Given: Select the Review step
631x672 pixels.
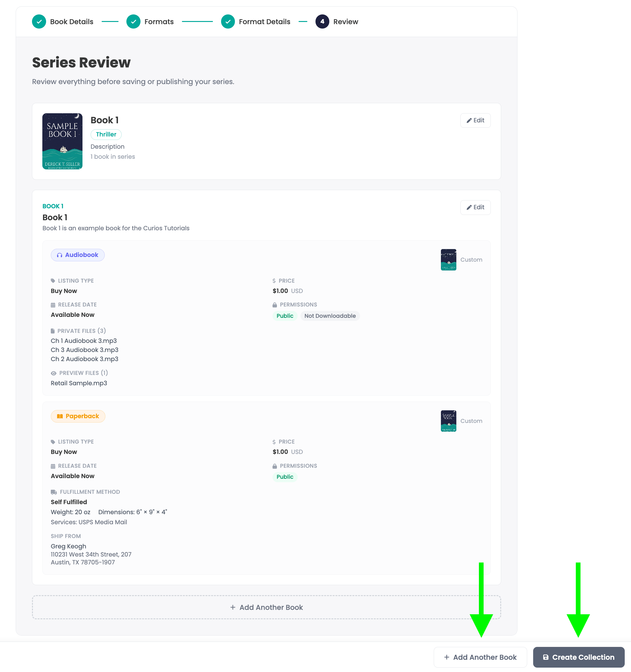Looking at the screenshot, I should coord(337,22).
